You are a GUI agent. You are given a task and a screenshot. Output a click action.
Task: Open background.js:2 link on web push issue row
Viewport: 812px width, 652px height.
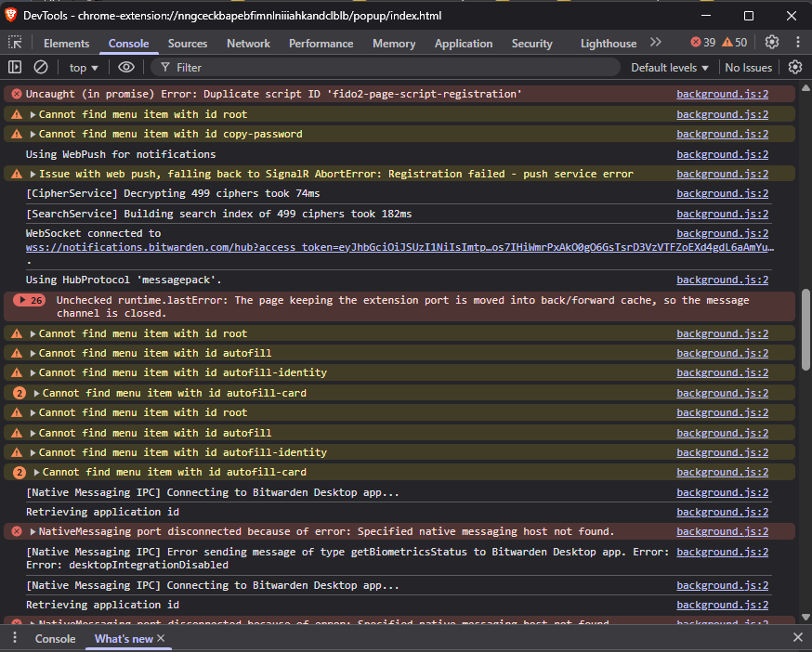(x=723, y=174)
